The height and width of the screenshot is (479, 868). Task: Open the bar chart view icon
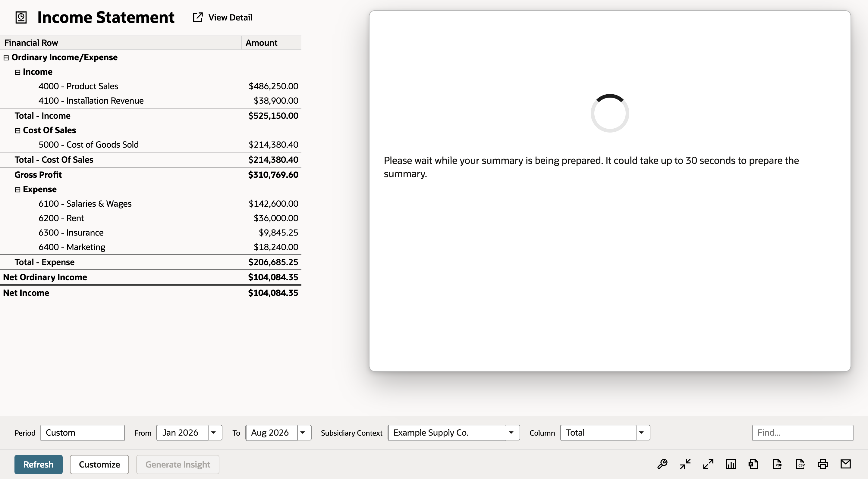[731, 464]
